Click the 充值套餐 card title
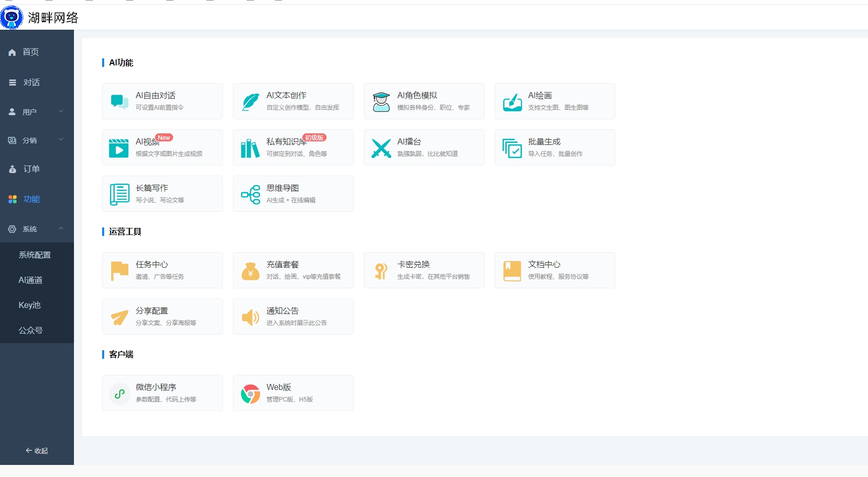868x477 pixels. [x=282, y=265]
